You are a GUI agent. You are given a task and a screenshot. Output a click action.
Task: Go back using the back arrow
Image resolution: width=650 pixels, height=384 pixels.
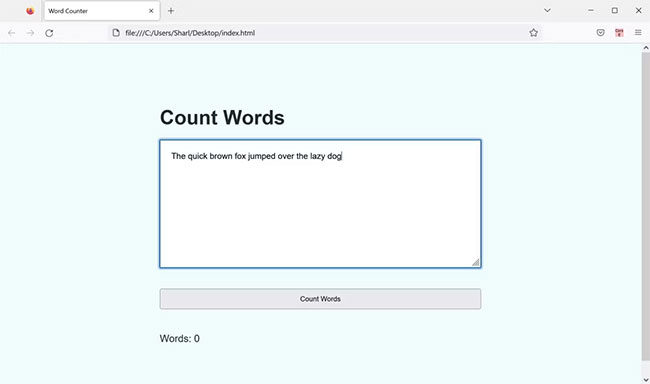(x=12, y=33)
